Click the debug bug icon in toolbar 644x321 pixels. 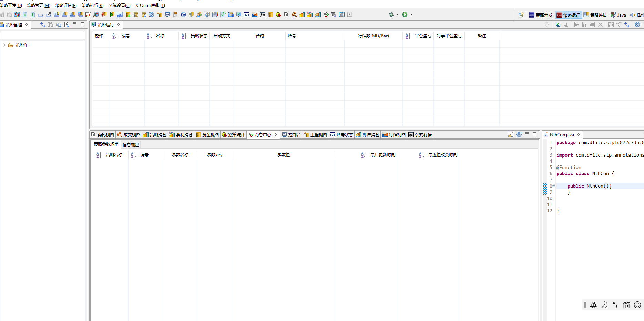[391, 14]
